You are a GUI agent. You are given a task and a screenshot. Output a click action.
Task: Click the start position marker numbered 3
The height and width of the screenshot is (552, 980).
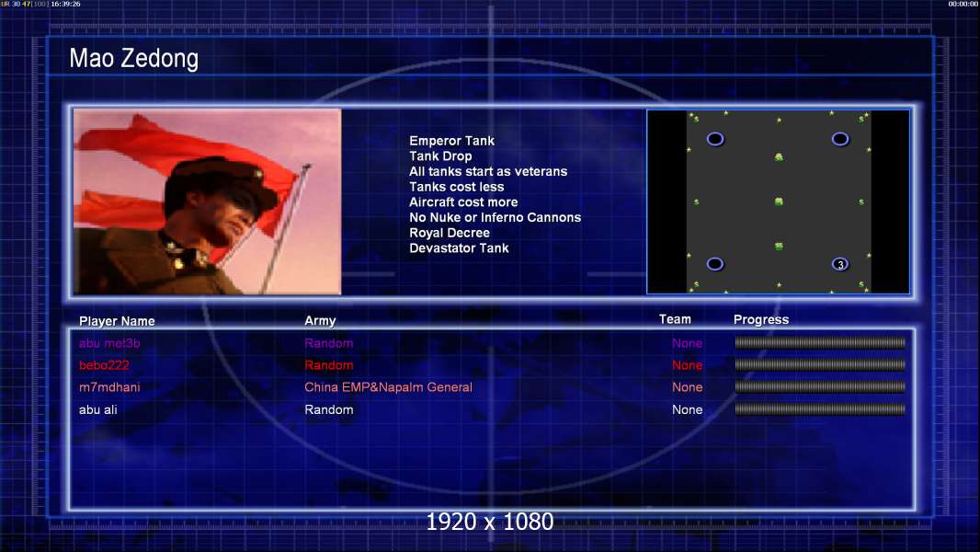[840, 264]
